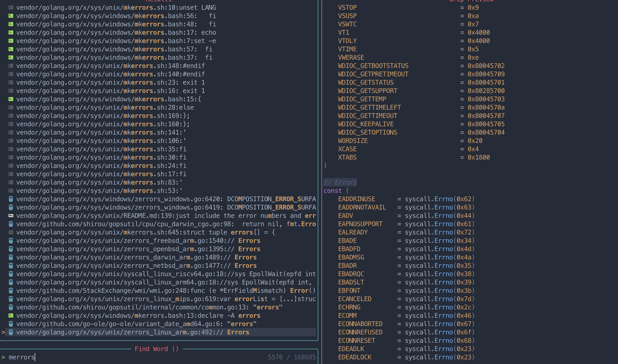Click the gopher icon for syscall_linux_riscv64.go:18
This screenshot has width=618, height=364.
(11, 274)
